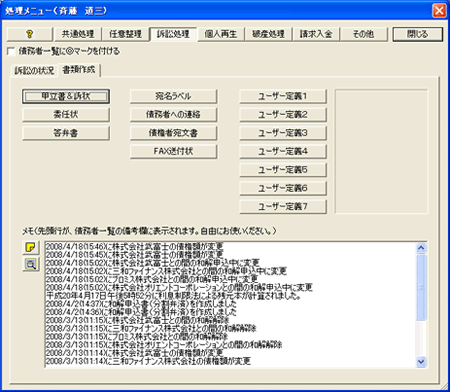Screen dimensions: 450x392
Task: Click the ユーザー定義4 button
Action: coord(283,151)
